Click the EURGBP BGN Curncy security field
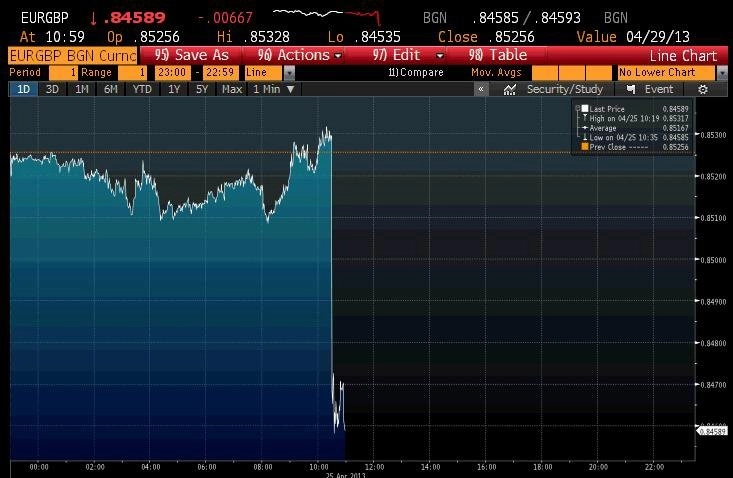The width and height of the screenshot is (733, 478). coord(72,56)
